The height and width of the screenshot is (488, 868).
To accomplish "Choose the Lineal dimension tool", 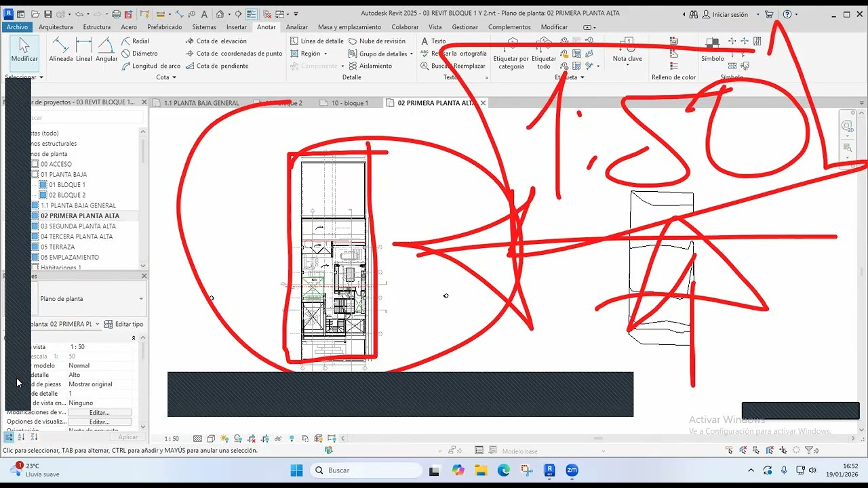I will [x=84, y=51].
